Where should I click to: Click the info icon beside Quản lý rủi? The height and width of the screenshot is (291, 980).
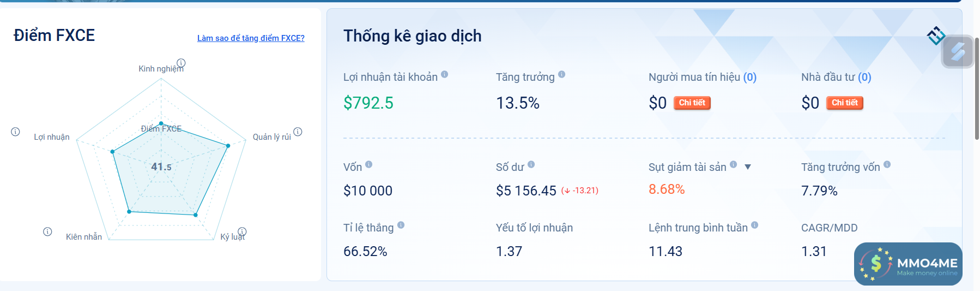(x=298, y=132)
